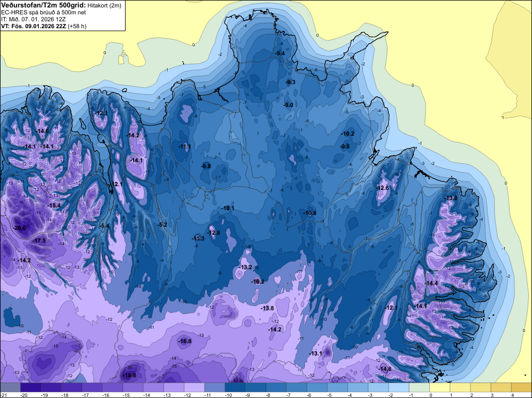The width and height of the screenshot is (532, 398).
Task: Click the -9.0 temperature label
Action: point(288,105)
